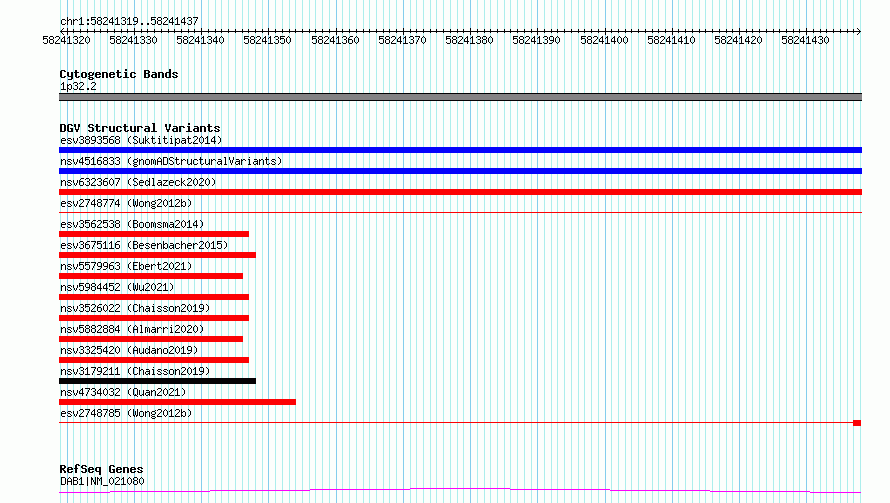This screenshot has width=890, height=503.
Task: Click ruler position 58241340
Action: pyautogui.click(x=200, y=40)
